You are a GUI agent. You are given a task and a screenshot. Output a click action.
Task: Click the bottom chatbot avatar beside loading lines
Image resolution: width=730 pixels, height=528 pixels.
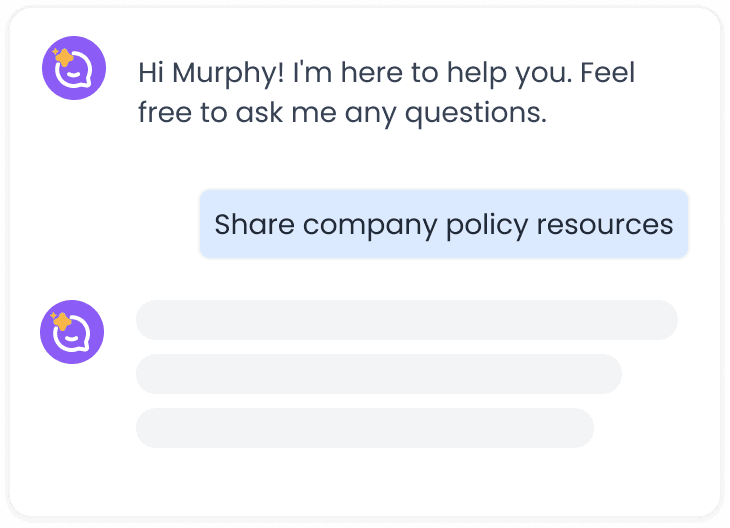point(72,332)
